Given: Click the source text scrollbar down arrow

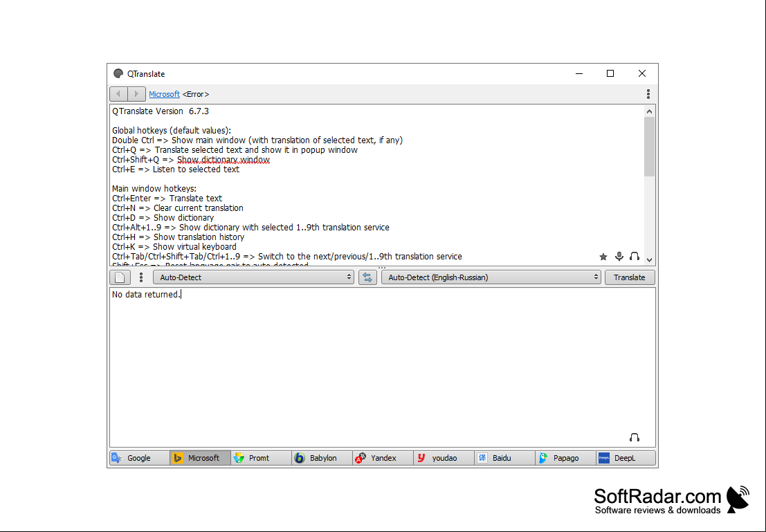Looking at the screenshot, I should click(649, 260).
